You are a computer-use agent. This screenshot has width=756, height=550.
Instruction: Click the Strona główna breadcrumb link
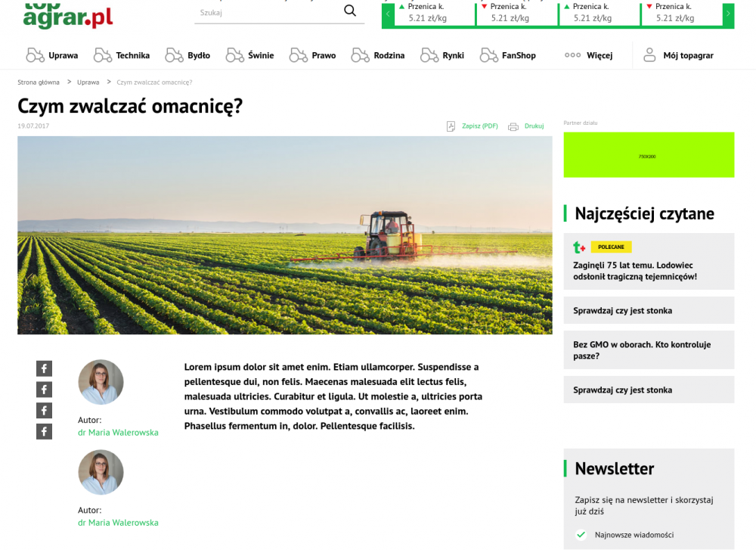[39, 82]
